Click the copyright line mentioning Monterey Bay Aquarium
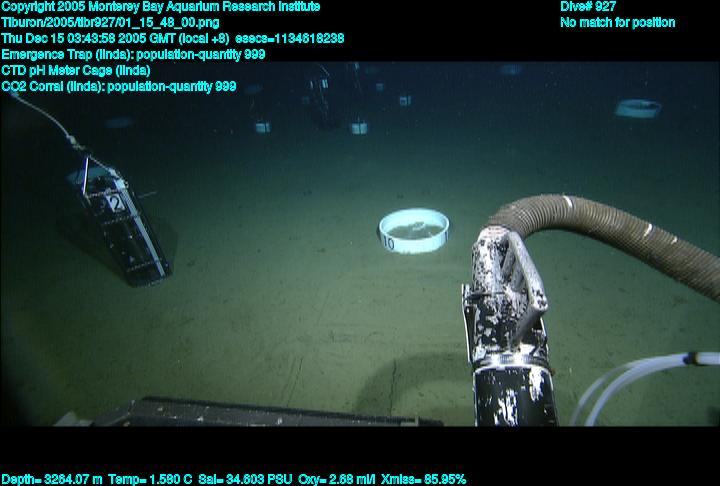Viewport: 720px width, 486px height. pos(161,7)
